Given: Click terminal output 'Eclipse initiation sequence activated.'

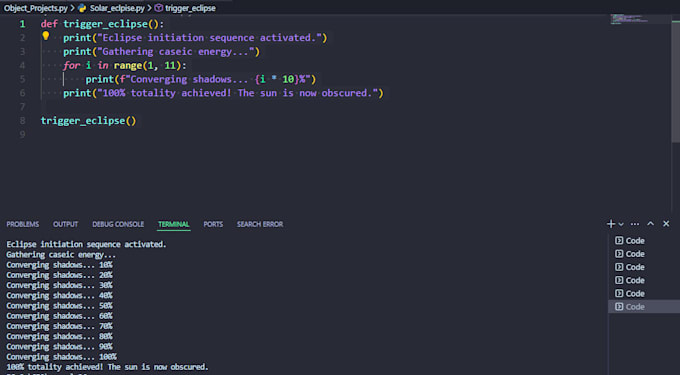Looking at the screenshot, I should (x=86, y=245).
